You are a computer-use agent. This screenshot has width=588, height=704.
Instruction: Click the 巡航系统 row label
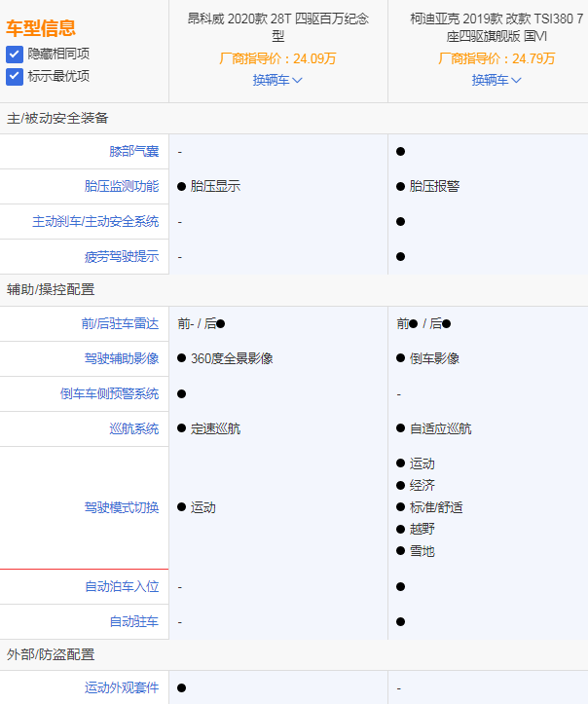coord(133,429)
